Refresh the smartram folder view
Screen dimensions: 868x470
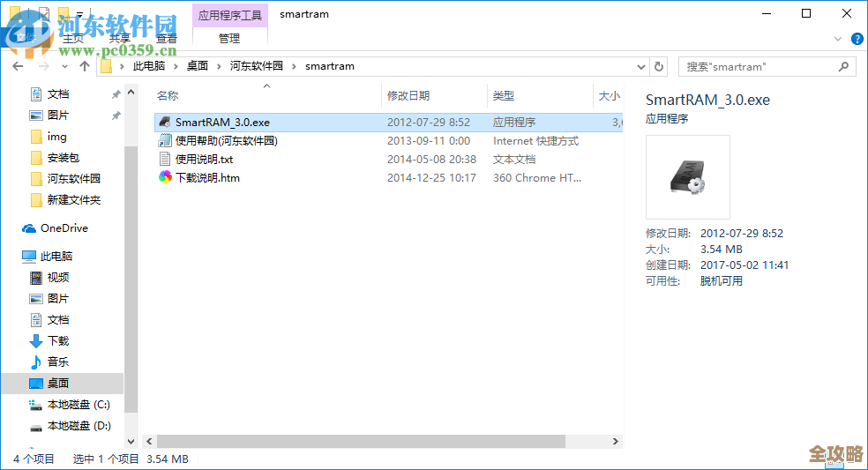[659, 66]
